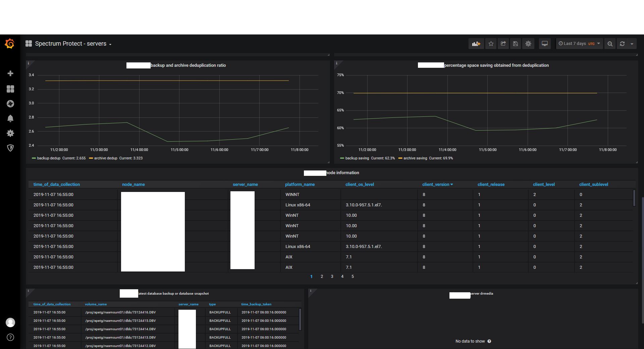The image size is (644, 349).
Task: Show info for deduplication ratio panel
Action: coord(29,63)
